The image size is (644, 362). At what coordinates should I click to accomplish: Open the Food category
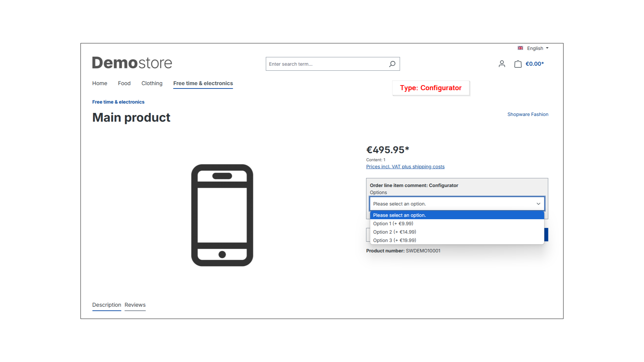124,83
